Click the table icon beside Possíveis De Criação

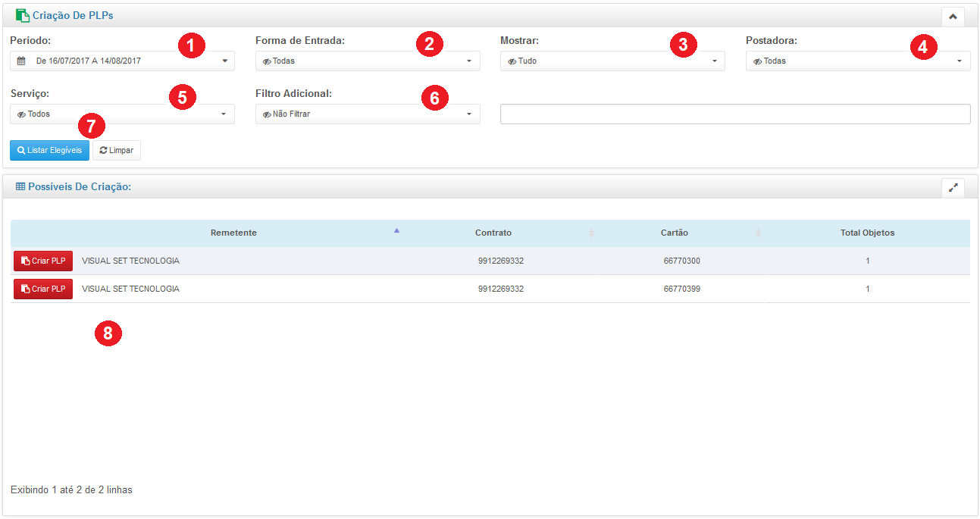click(x=20, y=186)
